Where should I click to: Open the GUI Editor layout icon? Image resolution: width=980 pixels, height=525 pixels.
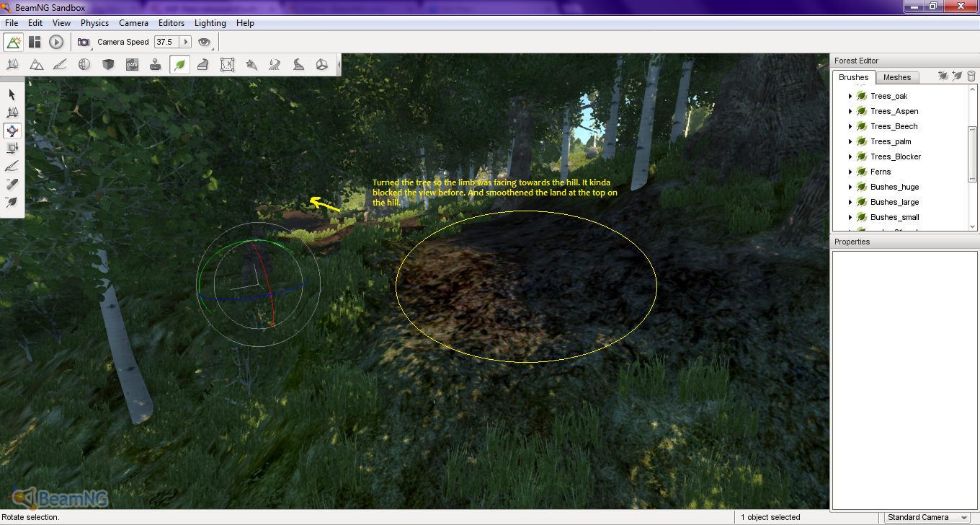pos(35,42)
